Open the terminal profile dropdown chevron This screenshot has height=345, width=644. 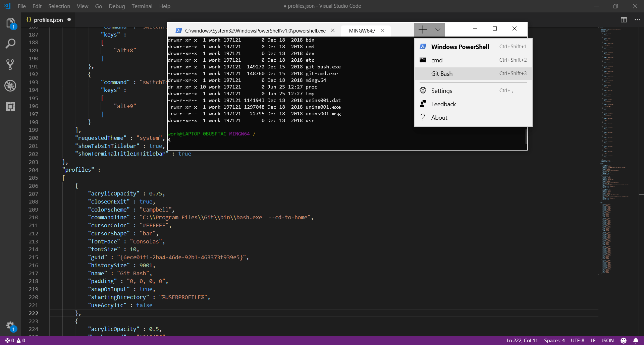click(x=437, y=30)
